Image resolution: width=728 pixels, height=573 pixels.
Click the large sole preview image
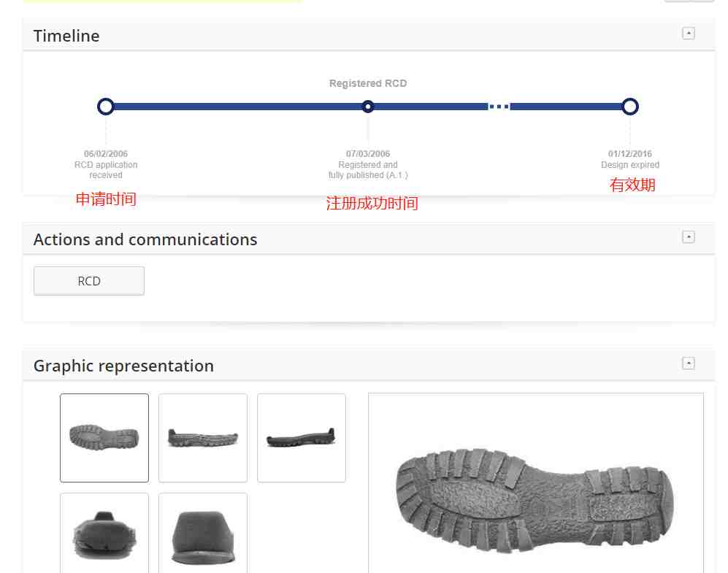(536, 483)
